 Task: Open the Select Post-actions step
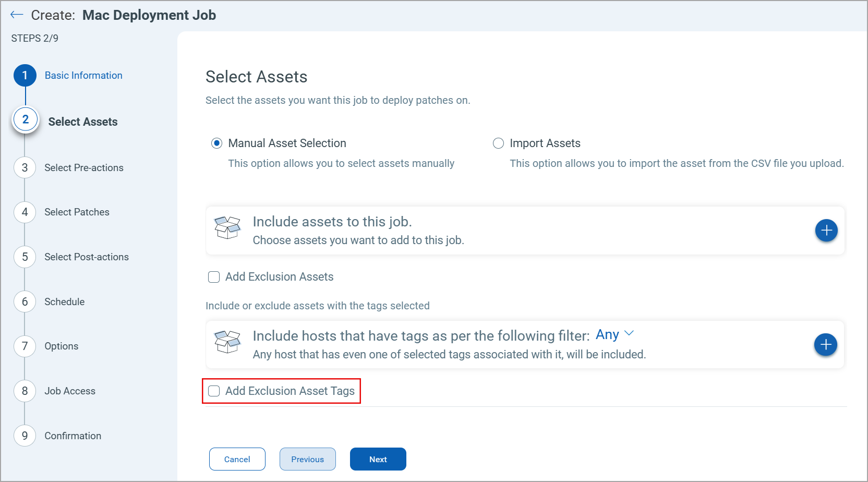(x=86, y=257)
